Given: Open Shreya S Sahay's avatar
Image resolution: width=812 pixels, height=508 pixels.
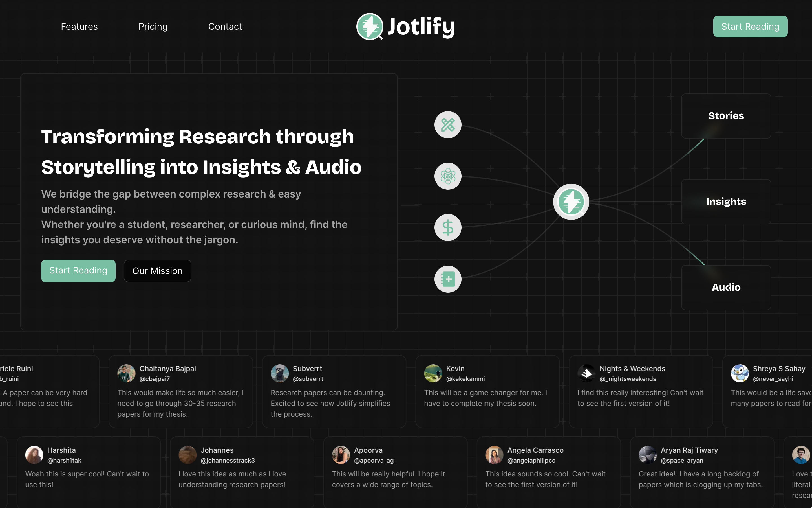Looking at the screenshot, I should [x=740, y=373].
